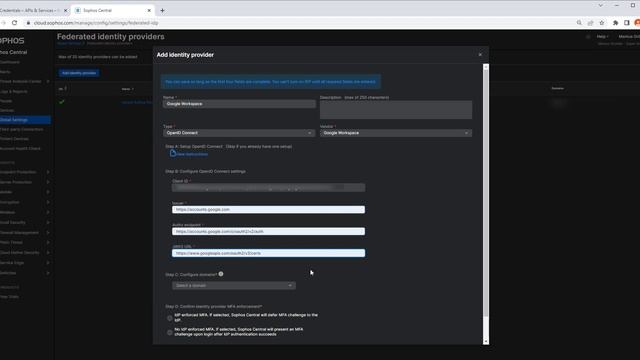
Task: Click the dialog scrollbar down arrow
Action: click(x=486, y=341)
